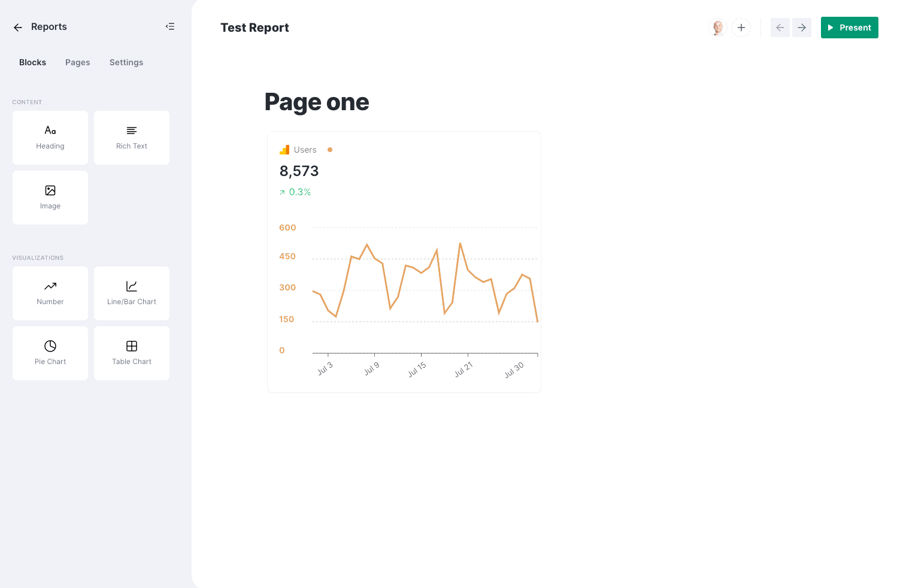The width and height of the screenshot is (900, 588).
Task: Switch to the Pages tab
Action: point(78,62)
